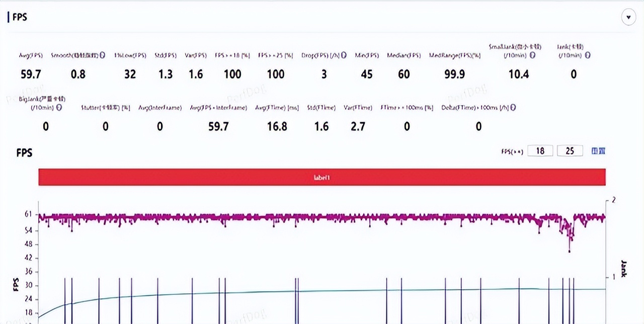Viewport: 644px width, 324px height.
Task: Click the FPS chart heading above the graph
Action: pyautogui.click(x=24, y=153)
